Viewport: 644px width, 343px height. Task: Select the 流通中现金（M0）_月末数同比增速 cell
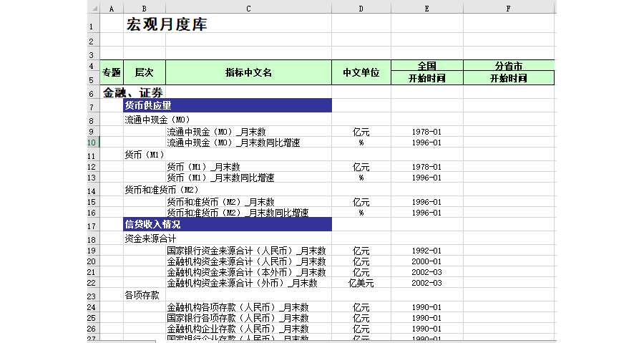(x=233, y=142)
